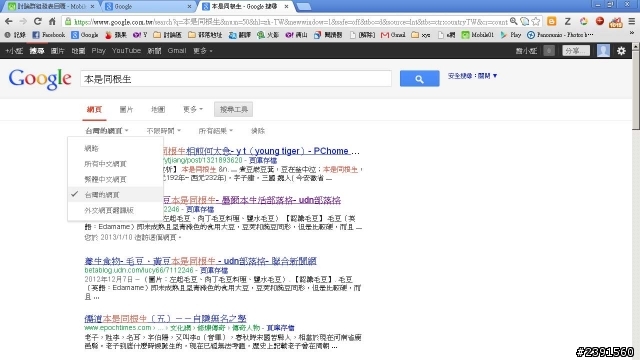Switch to the second Google browser tab
Viewport: 640px width, 360px height.
148,7
